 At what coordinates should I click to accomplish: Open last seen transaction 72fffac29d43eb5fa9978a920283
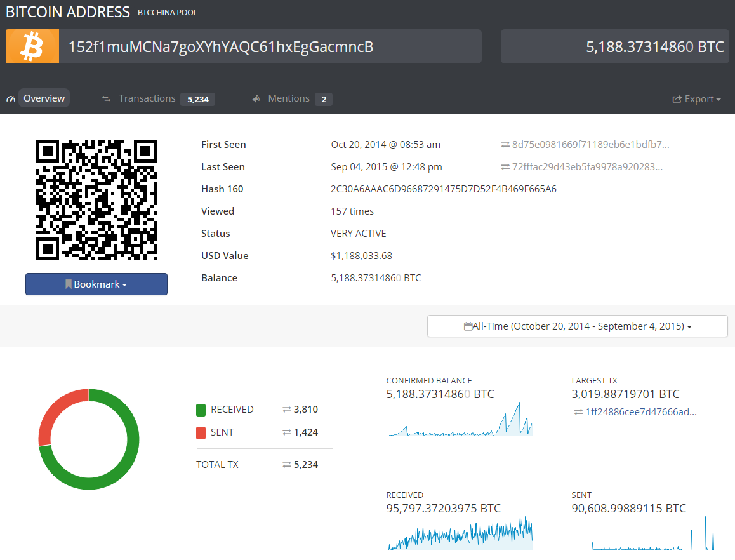tap(587, 167)
